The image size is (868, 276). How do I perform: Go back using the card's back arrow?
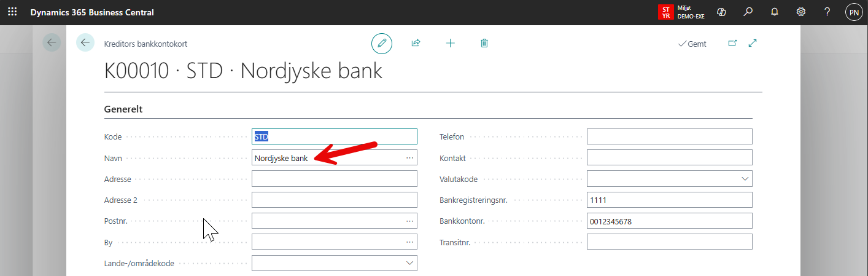tap(85, 42)
